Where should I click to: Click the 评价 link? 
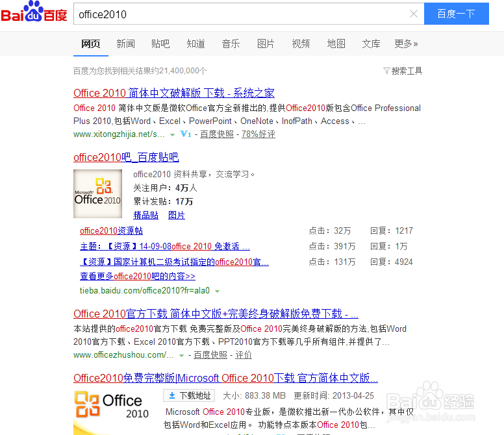tap(244, 354)
